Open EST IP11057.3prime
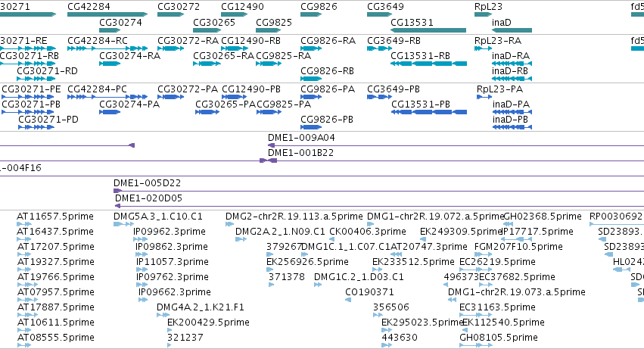This screenshot has height=349, width=644. pyautogui.click(x=173, y=262)
